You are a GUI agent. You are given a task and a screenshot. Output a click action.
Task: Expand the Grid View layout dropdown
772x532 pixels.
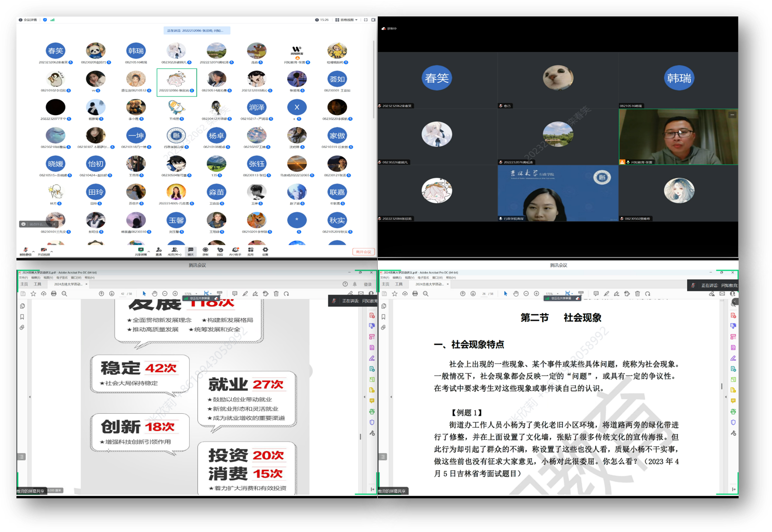click(x=346, y=20)
